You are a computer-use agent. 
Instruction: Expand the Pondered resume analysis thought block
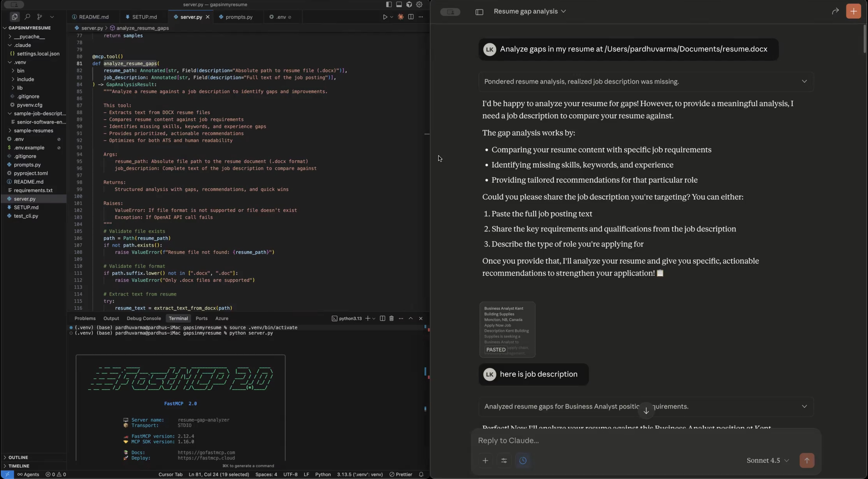point(804,82)
